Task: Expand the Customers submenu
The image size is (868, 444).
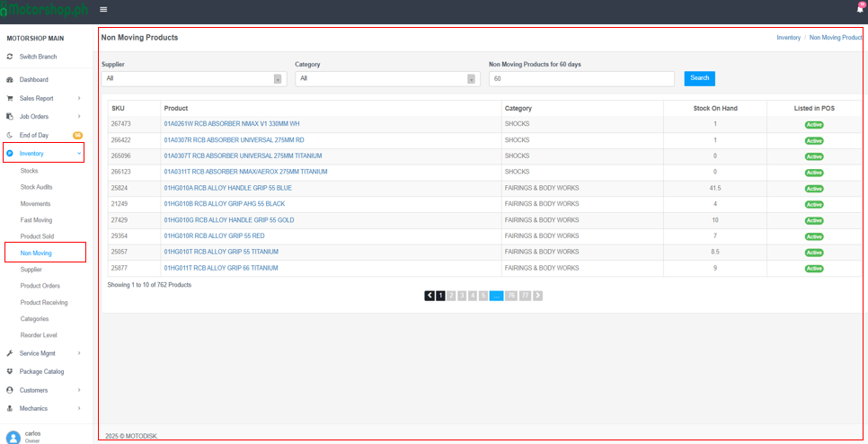Action: (x=79, y=390)
